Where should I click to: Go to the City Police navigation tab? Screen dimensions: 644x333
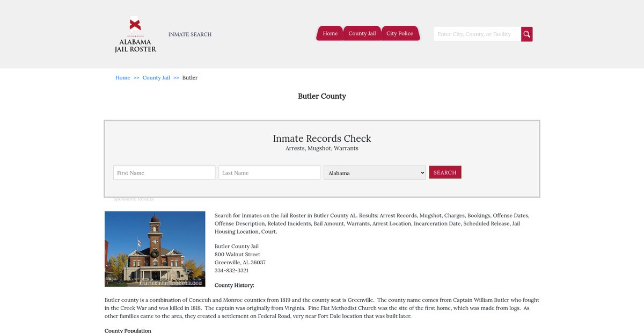[400, 33]
